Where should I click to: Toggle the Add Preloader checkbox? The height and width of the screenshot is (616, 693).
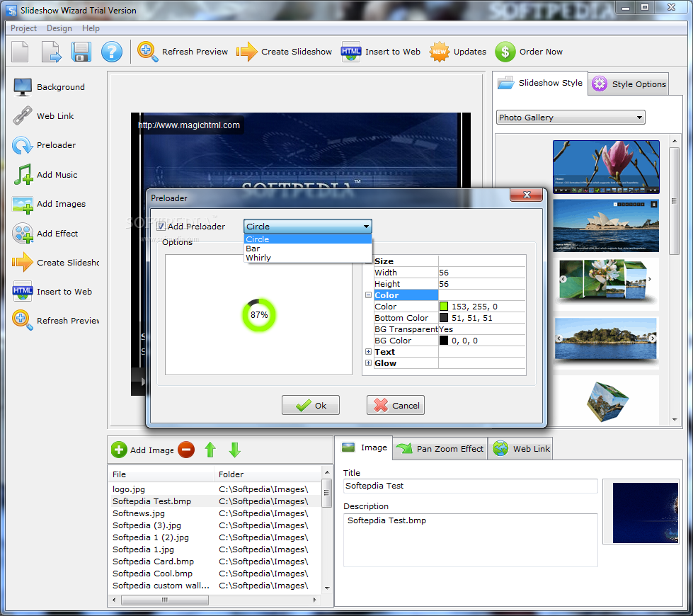[x=161, y=227]
